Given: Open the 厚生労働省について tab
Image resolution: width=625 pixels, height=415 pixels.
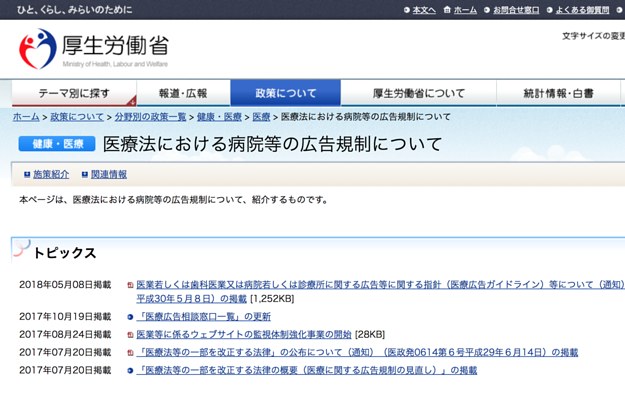Looking at the screenshot, I should 418,93.
